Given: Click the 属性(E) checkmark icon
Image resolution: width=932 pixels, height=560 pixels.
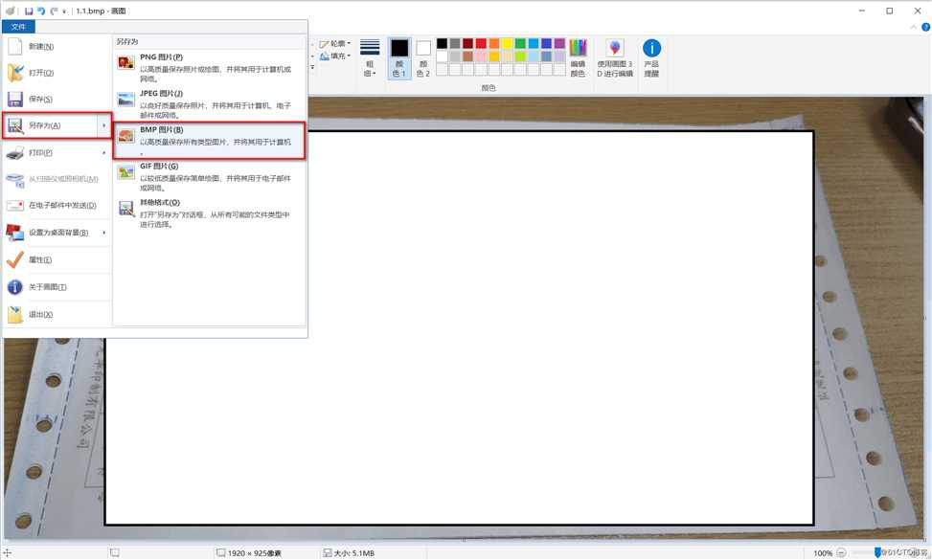Looking at the screenshot, I should coord(15,259).
